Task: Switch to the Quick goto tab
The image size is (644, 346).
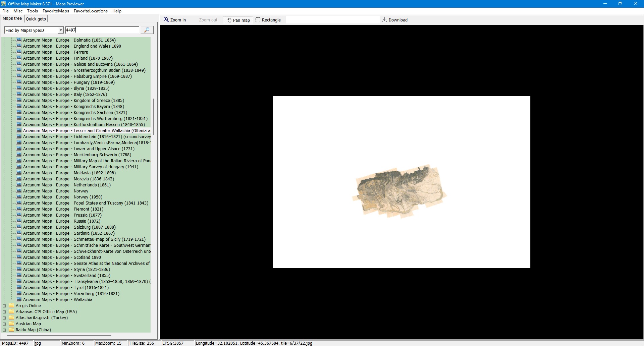Action: [x=36, y=19]
